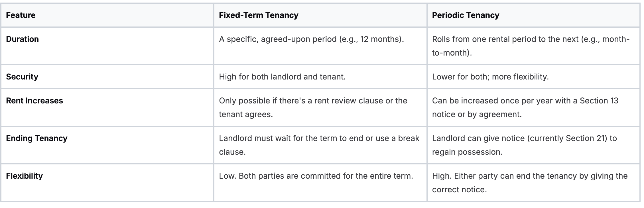Select the Rent Increases row label
Screen dimensions: 644x208
point(34,101)
